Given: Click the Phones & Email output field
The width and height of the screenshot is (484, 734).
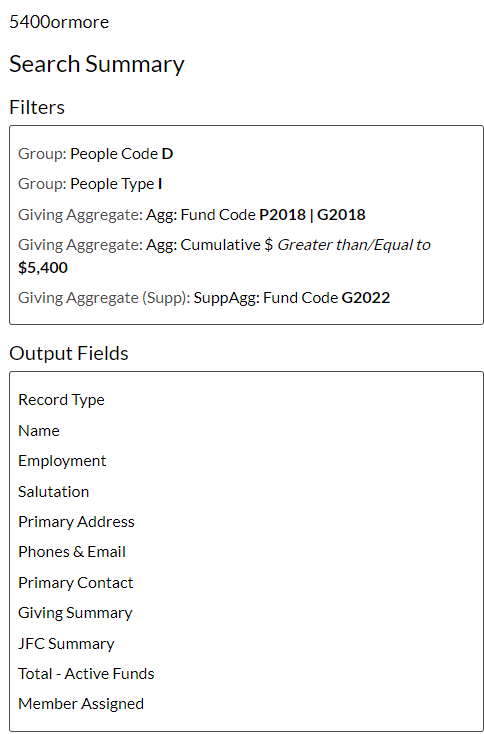Looking at the screenshot, I should tap(72, 552).
